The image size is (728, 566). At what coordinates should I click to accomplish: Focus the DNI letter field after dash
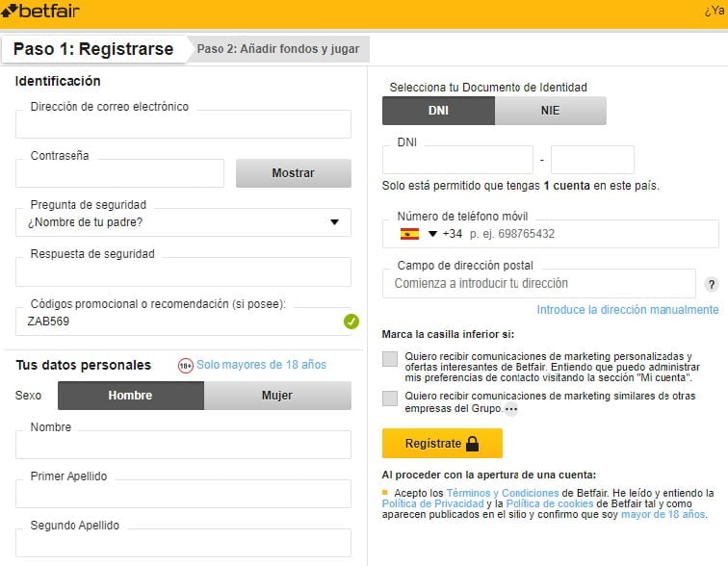point(592,160)
